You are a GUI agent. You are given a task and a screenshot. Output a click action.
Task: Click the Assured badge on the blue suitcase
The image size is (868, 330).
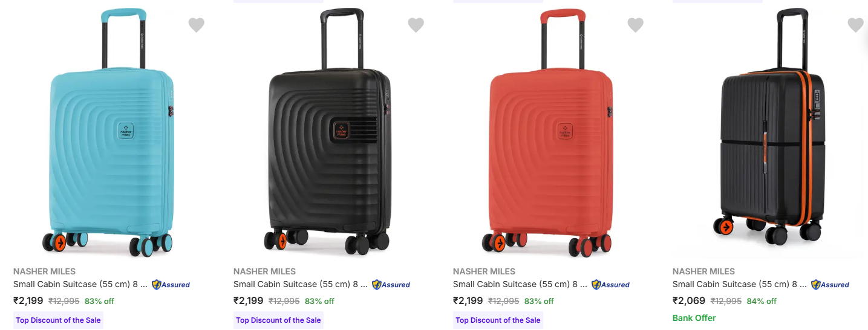(x=171, y=285)
